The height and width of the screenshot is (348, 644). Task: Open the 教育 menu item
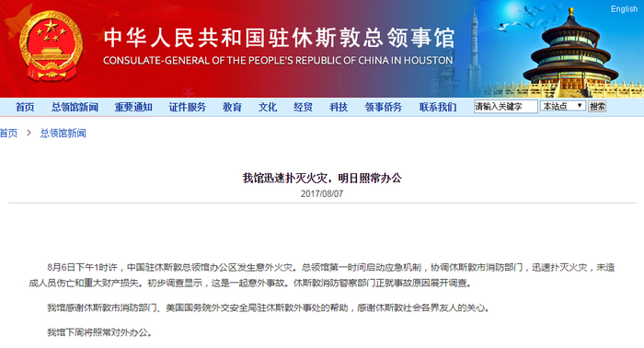coord(232,107)
